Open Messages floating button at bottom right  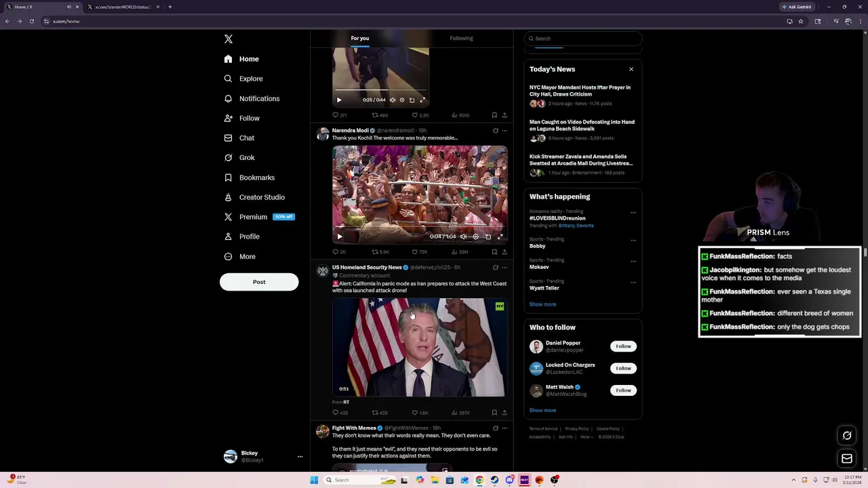point(847,459)
